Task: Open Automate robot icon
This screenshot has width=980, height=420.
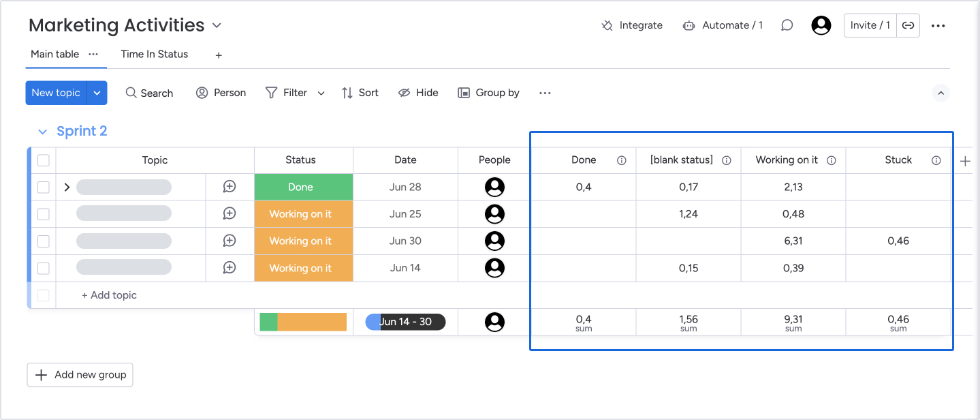Action: [x=689, y=25]
